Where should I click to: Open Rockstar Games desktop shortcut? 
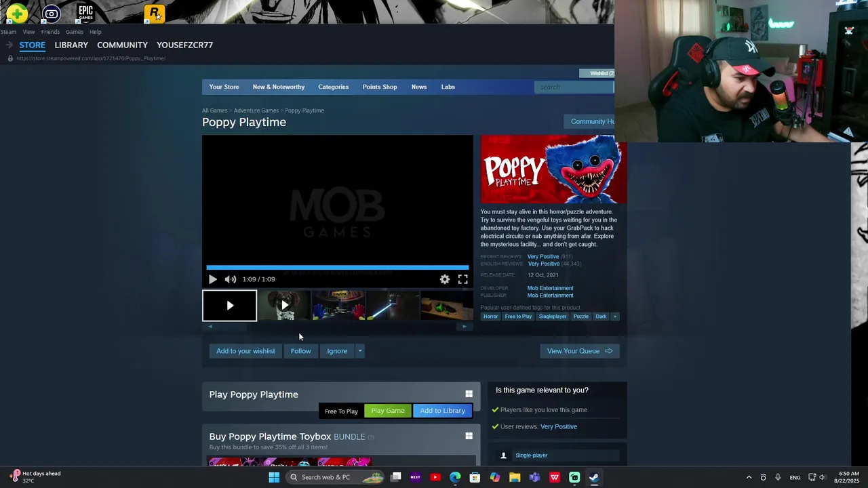[x=154, y=13]
